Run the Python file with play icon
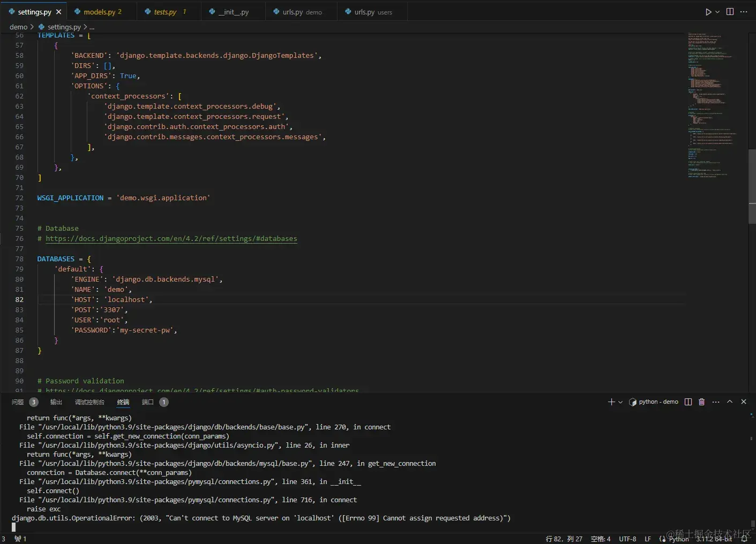 pos(708,12)
